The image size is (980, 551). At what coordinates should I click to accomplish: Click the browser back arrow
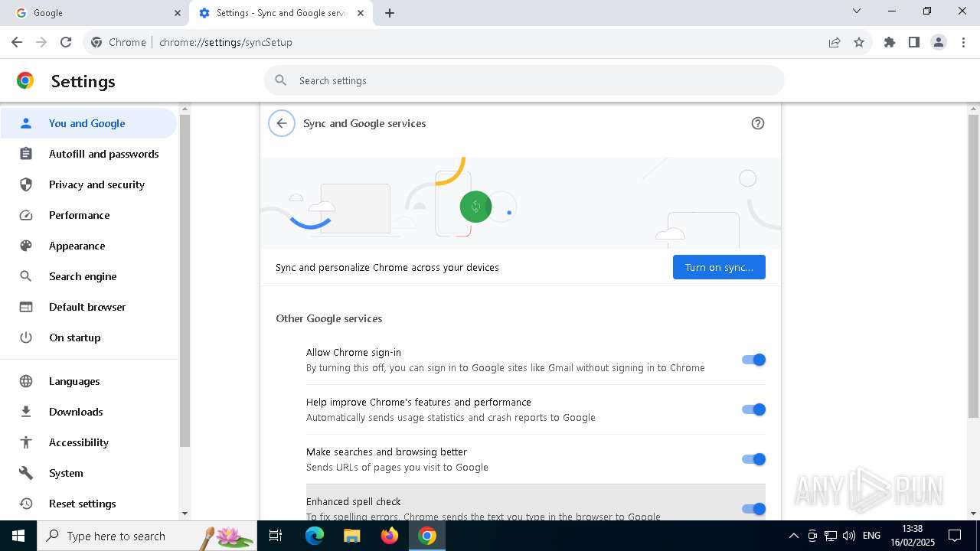[17, 42]
